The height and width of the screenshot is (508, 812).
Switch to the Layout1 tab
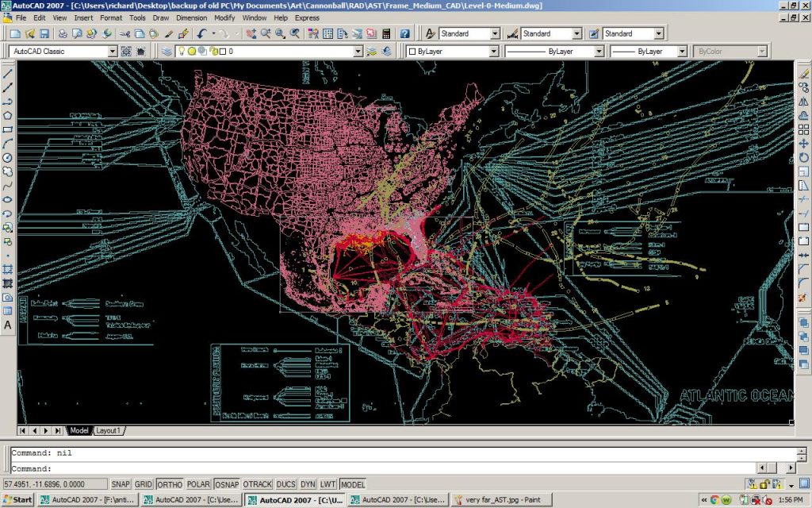[x=109, y=430]
